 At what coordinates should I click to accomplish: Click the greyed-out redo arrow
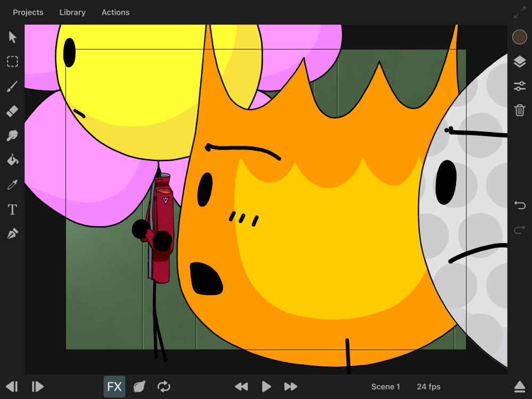pyautogui.click(x=519, y=230)
